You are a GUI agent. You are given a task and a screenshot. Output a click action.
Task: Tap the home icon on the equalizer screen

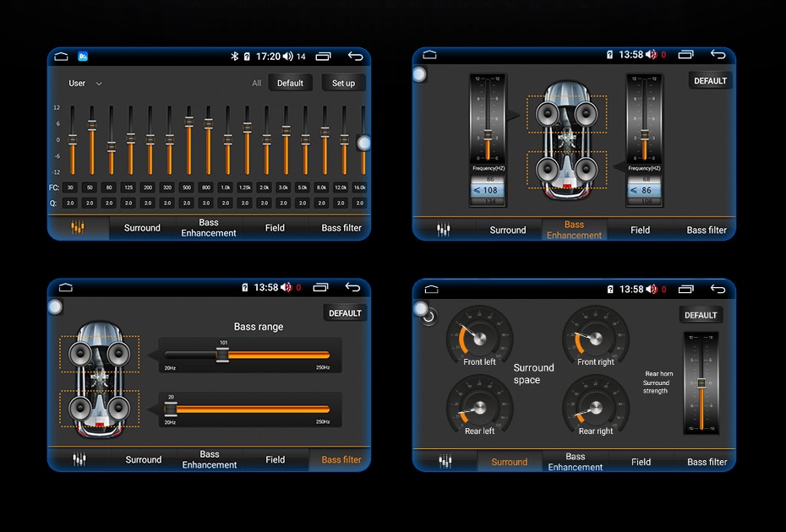coord(61,57)
